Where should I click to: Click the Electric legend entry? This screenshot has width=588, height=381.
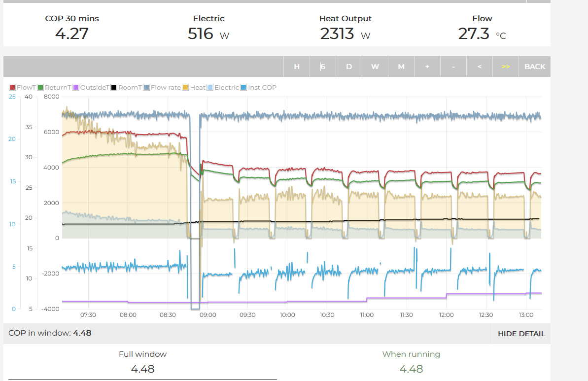pos(223,88)
